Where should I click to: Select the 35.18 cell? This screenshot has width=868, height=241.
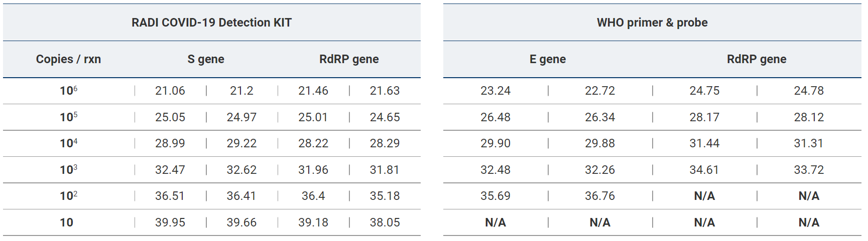(x=385, y=196)
